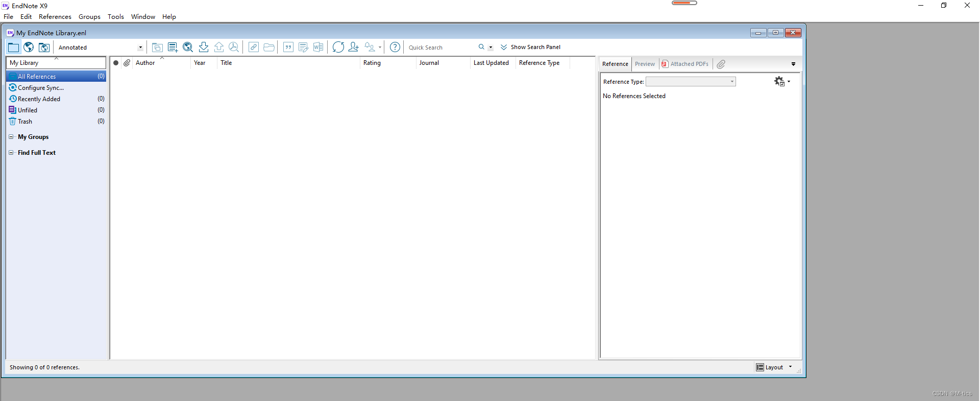This screenshot has width=980, height=401.
Task: Click the Sync Library icon
Action: (x=338, y=48)
